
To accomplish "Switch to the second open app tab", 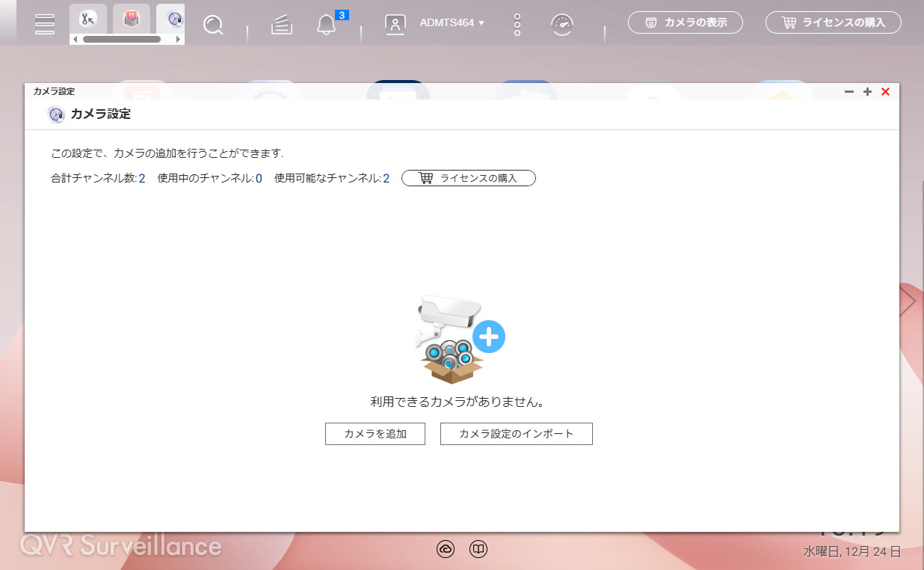I will (132, 18).
